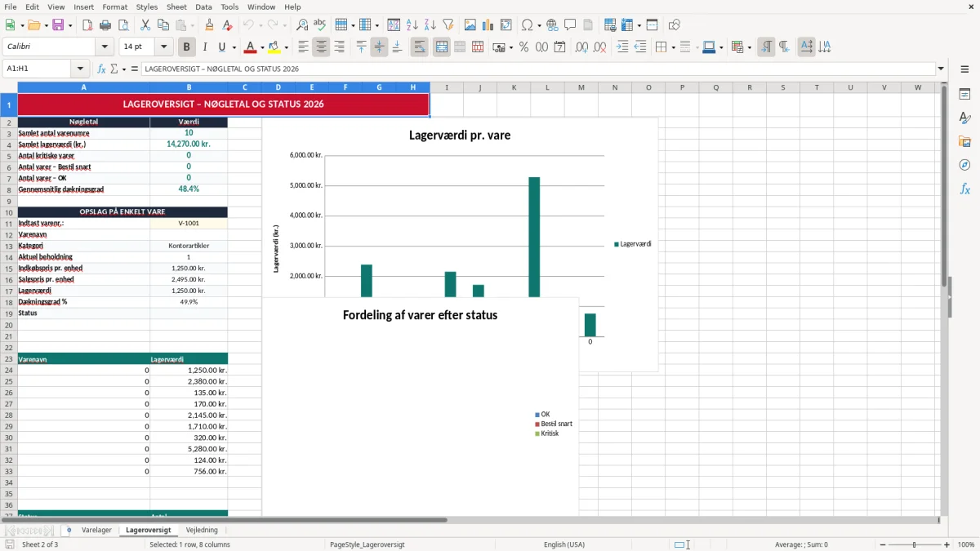
Task: Click the zoom slider in status bar
Action: pos(915,544)
